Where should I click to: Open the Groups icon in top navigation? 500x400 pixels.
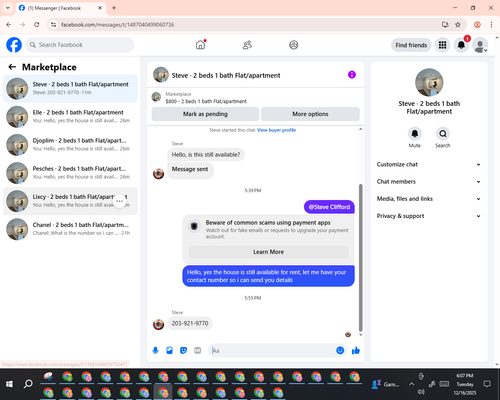tap(294, 45)
